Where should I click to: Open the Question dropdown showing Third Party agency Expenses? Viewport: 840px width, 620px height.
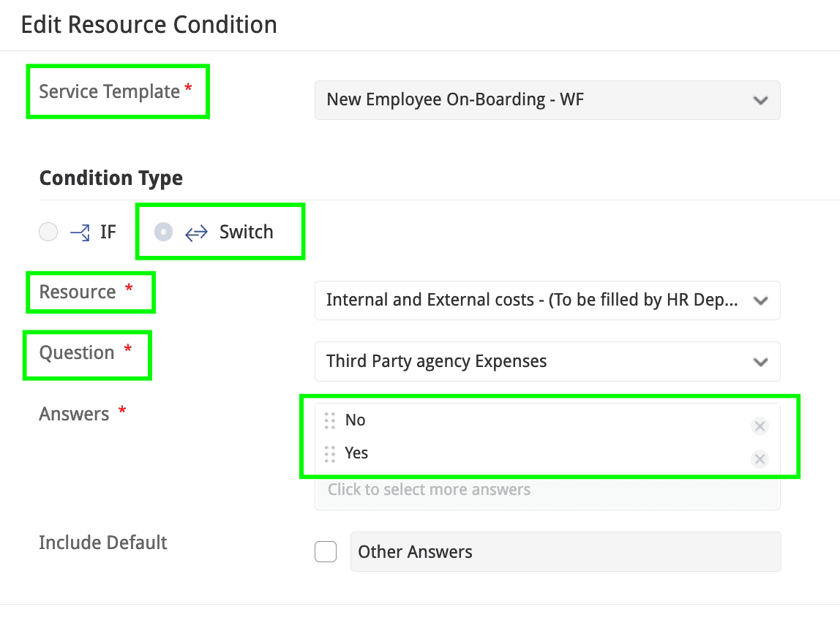pos(547,361)
